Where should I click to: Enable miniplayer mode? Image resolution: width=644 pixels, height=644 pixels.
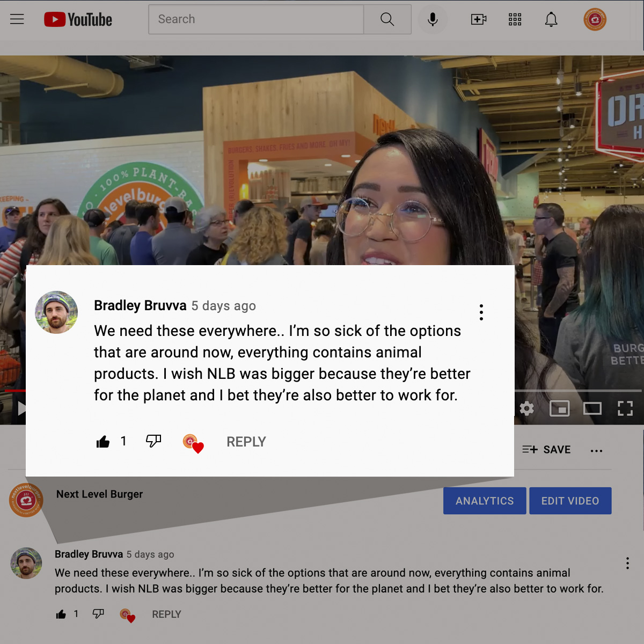pos(560,409)
